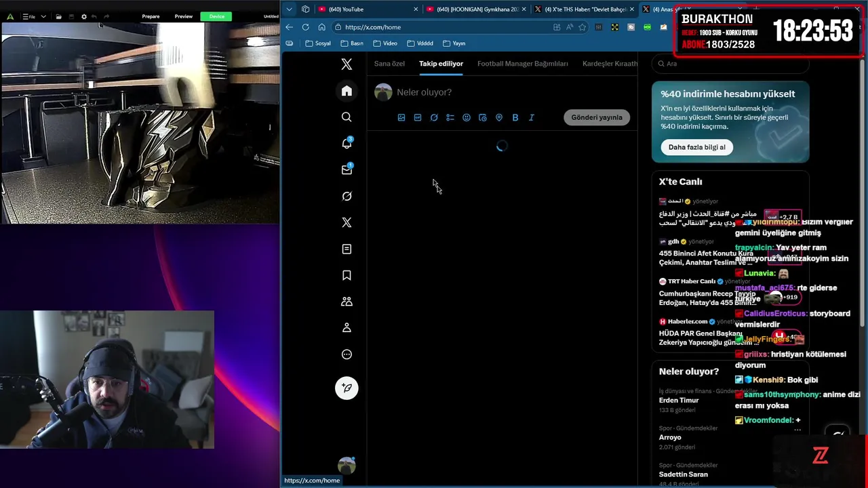
Task: Click save icon in slicer toolbar
Action: pos(71,16)
